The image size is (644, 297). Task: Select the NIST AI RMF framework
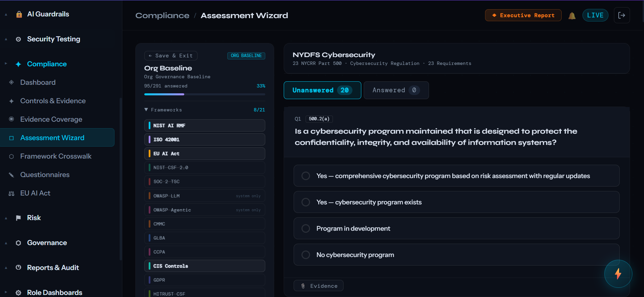(205, 125)
